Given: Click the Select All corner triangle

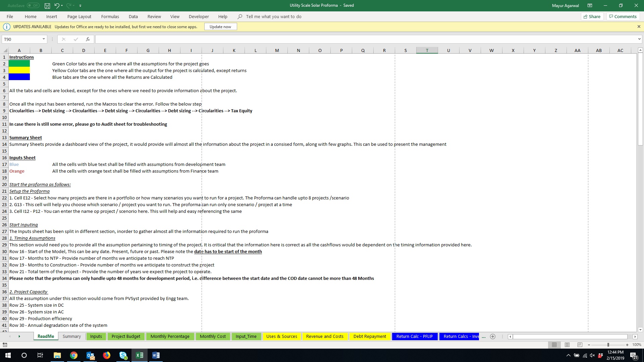Looking at the screenshot, I should (4, 51).
